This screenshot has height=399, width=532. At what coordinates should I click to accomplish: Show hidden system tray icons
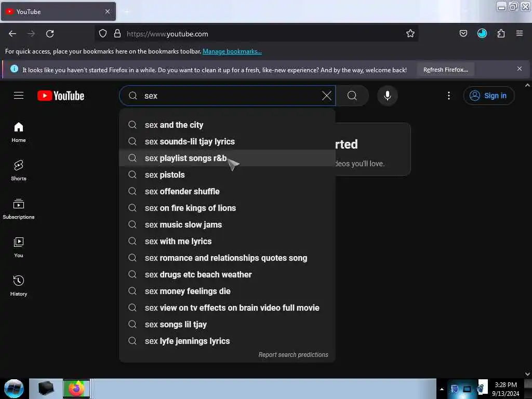pos(442,389)
